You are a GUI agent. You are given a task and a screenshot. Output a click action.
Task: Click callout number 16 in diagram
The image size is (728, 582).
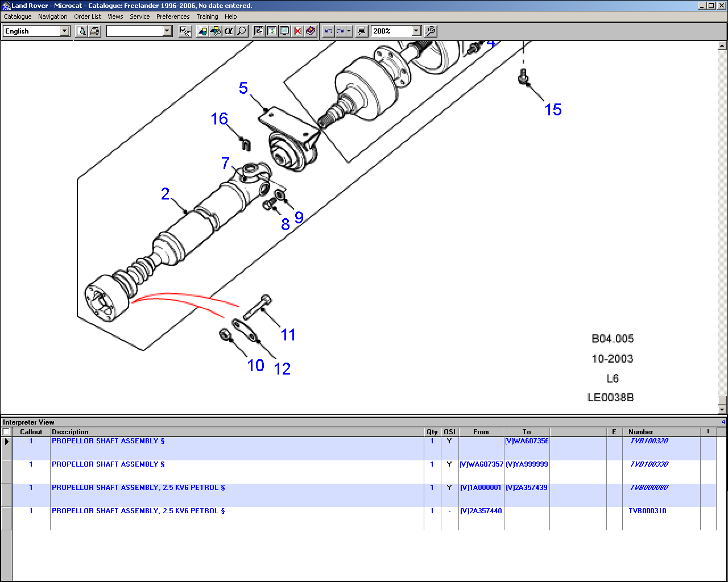(x=220, y=119)
